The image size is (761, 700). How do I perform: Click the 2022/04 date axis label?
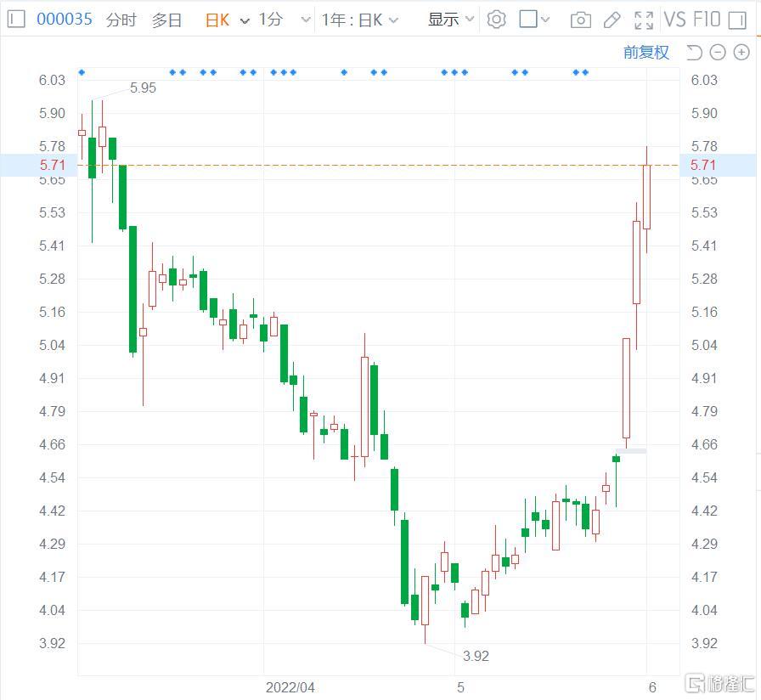[290, 687]
